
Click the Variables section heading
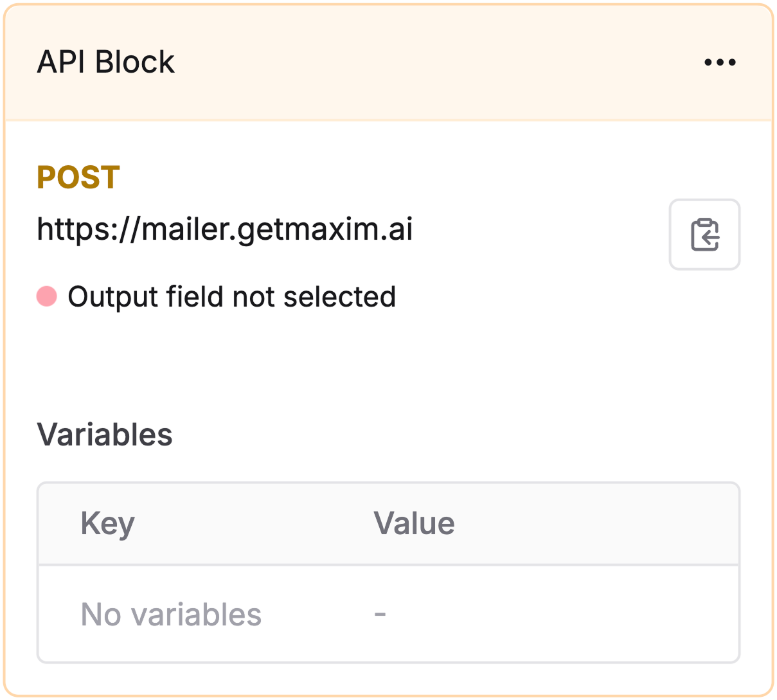click(x=105, y=435)
